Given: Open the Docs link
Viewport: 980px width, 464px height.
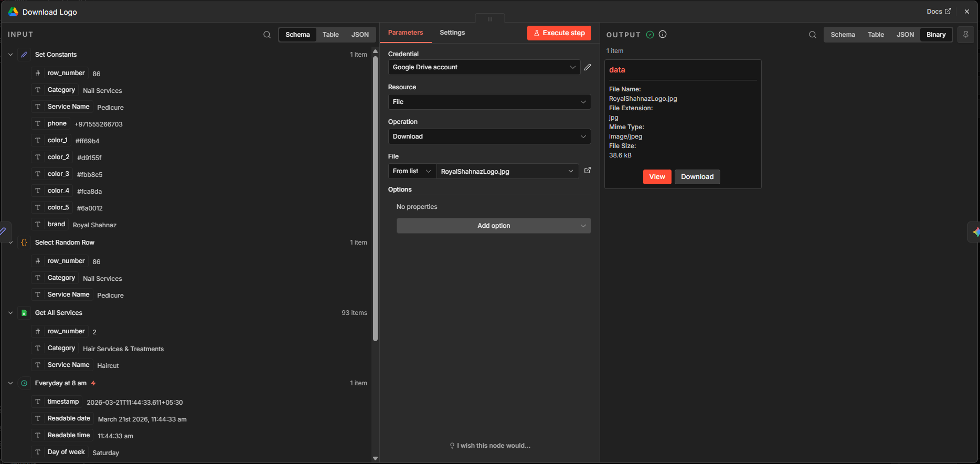Looking at the screenshot, I should [x=938, y=12].
